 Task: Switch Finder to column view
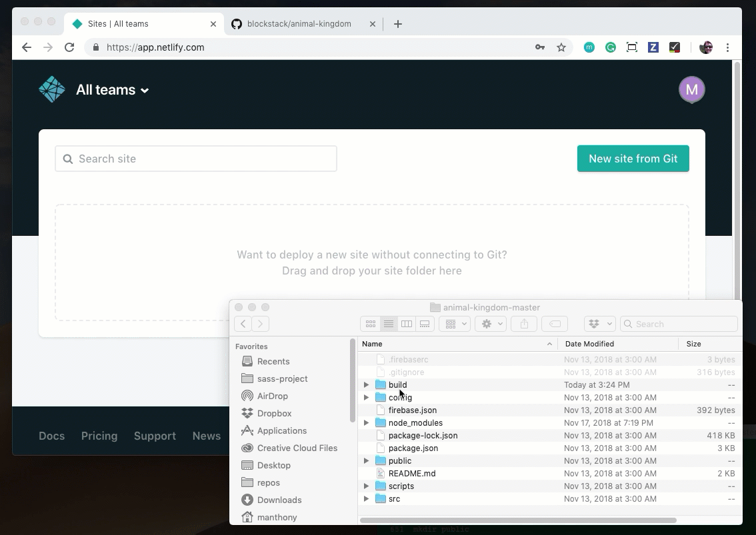pyautogui.click(x=407, y=324)
